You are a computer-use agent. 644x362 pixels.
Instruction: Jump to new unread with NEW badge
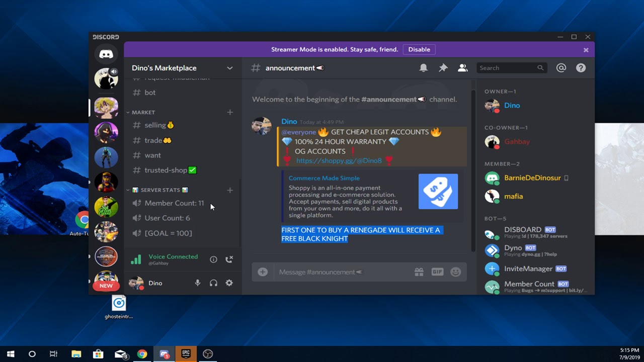point(106,286)
